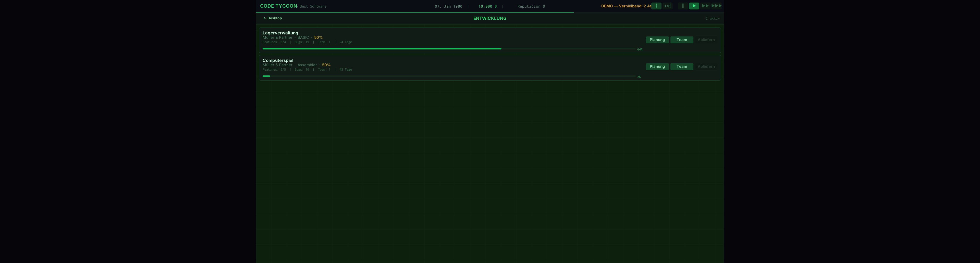The height and width of the screenshot is (263, 980).
Task: Click the dim pause button beside play
Action: 682,6
